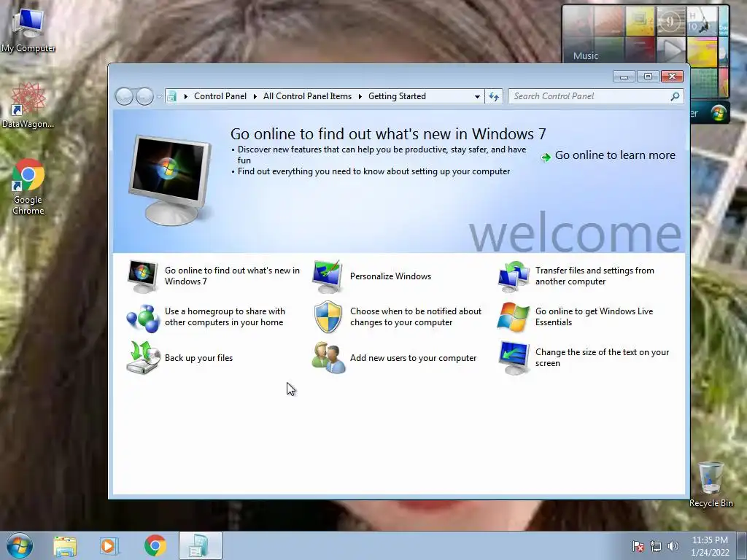Open 'Go online to learn more' link

[x=615, y=155]
